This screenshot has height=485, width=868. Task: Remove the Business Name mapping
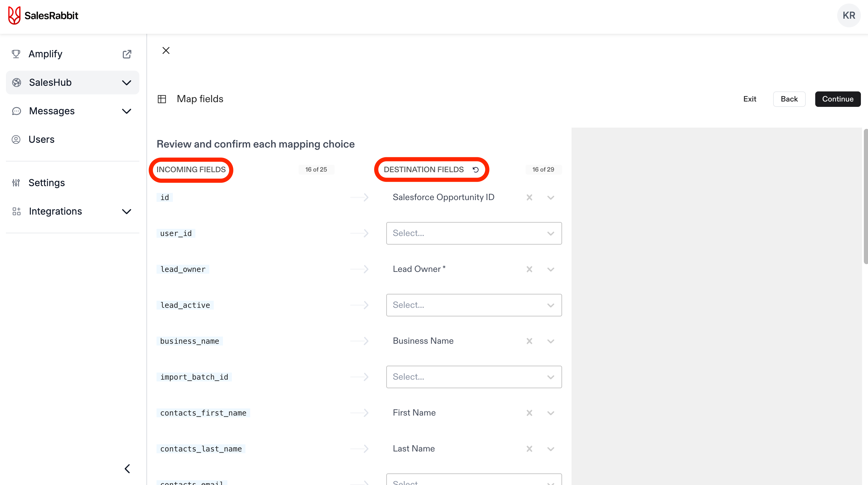[x=529, y=341]
